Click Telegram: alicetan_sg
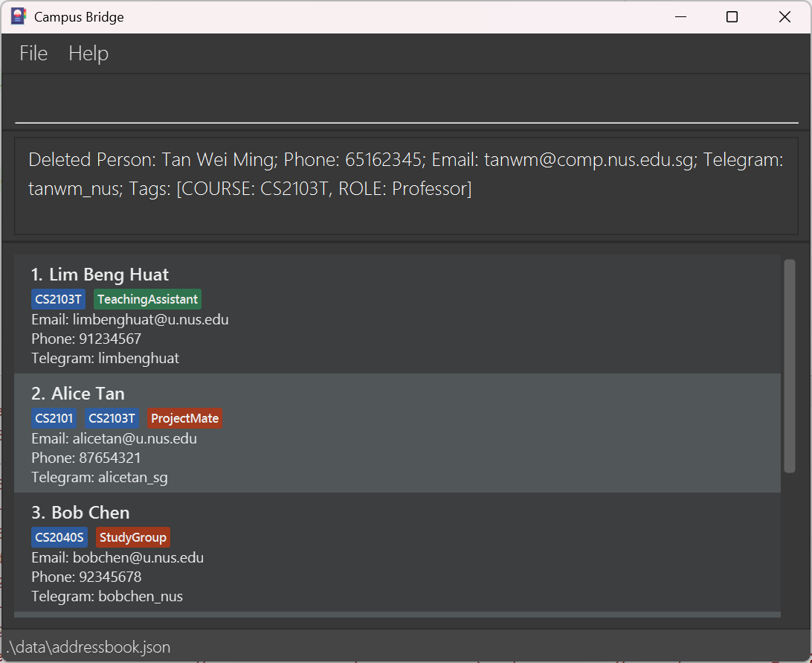Screen dimensions: 812x663 click(100, 478)
